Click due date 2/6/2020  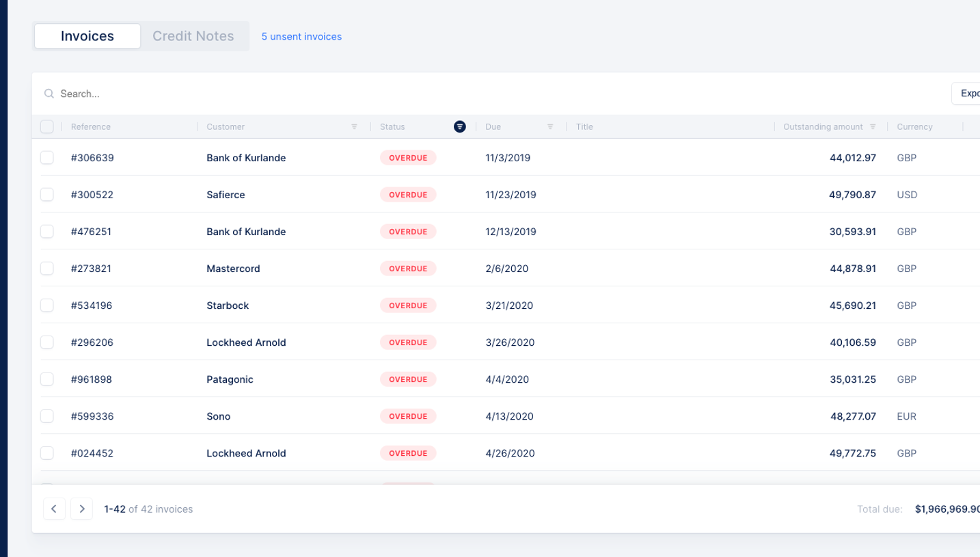[x=507, y=269]
